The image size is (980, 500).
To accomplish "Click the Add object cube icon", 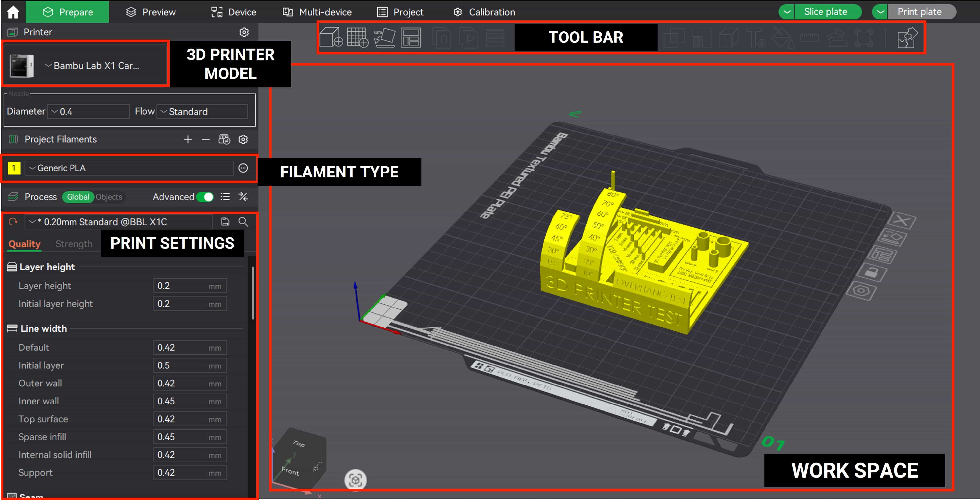I will 330,37.
